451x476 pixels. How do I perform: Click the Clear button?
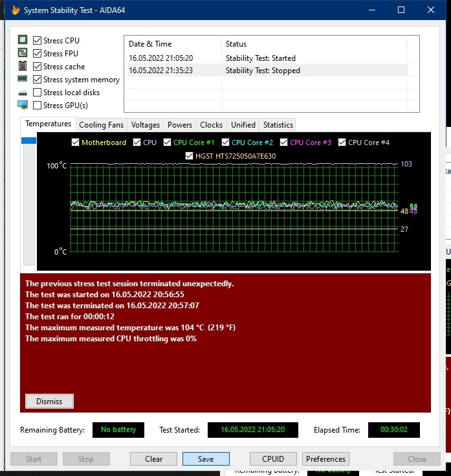[153, 459]
